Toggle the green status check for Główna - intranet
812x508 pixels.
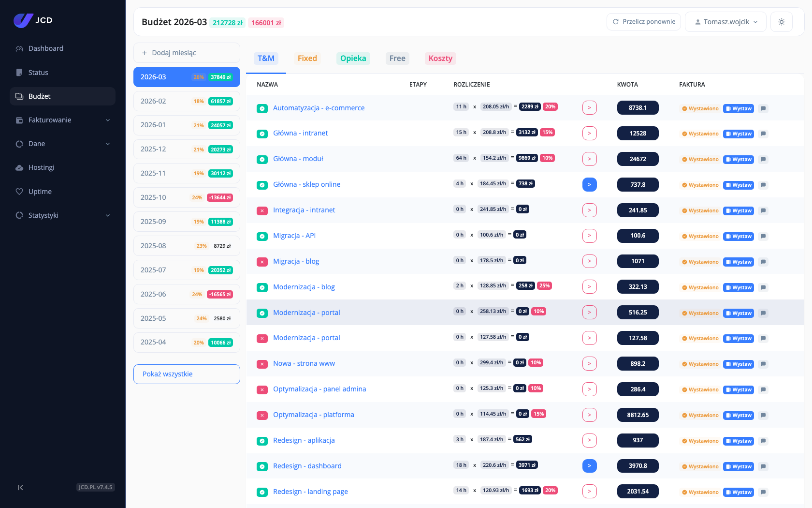[262, 134]
